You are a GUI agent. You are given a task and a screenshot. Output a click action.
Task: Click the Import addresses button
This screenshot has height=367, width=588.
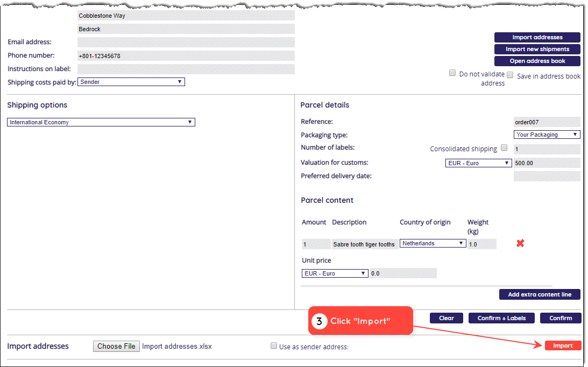point(537,37)
